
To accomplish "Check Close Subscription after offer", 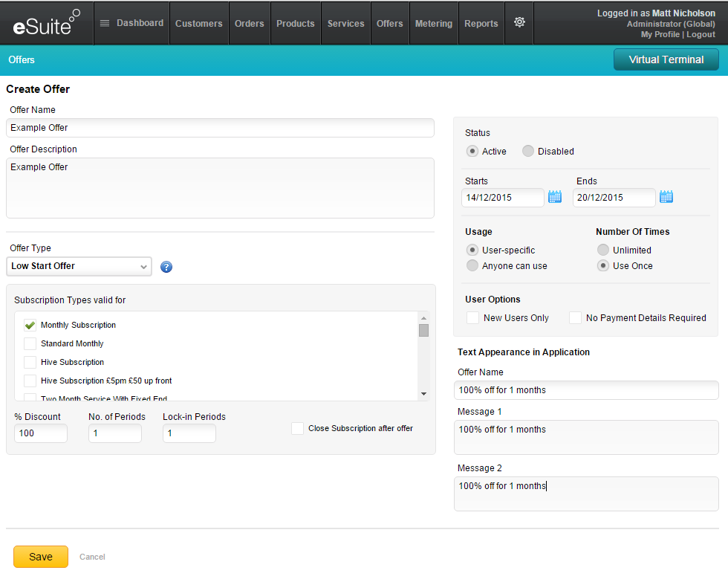I will tap(297, 428).
